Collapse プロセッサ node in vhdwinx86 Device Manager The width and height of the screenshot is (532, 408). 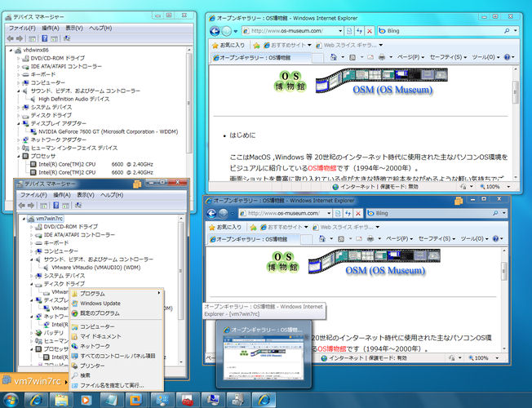pyautogui.click(x=19, y=156)
